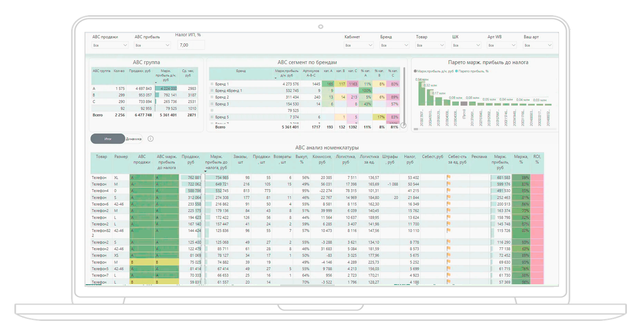This screenshot has width=644, height=334.
Task: Click flag icon in row with sales 762 881
Action: pos(449,178)
